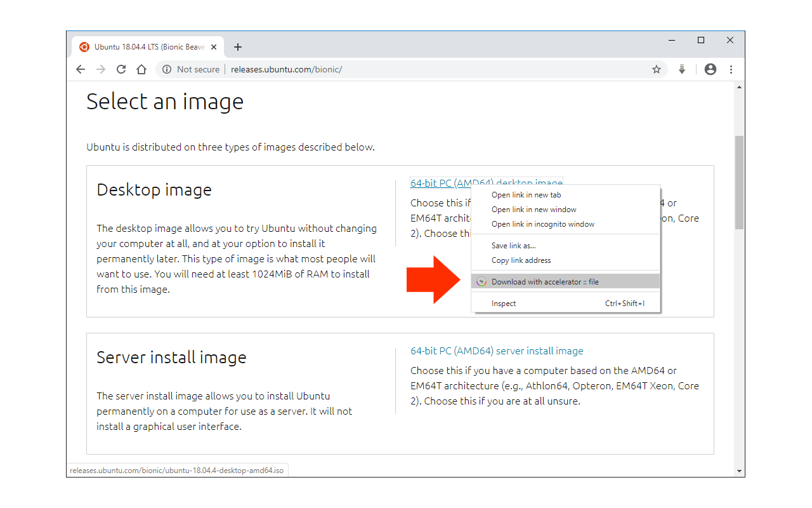
Task: Click the Not secure site info icon
Action: tap(166, 69)
